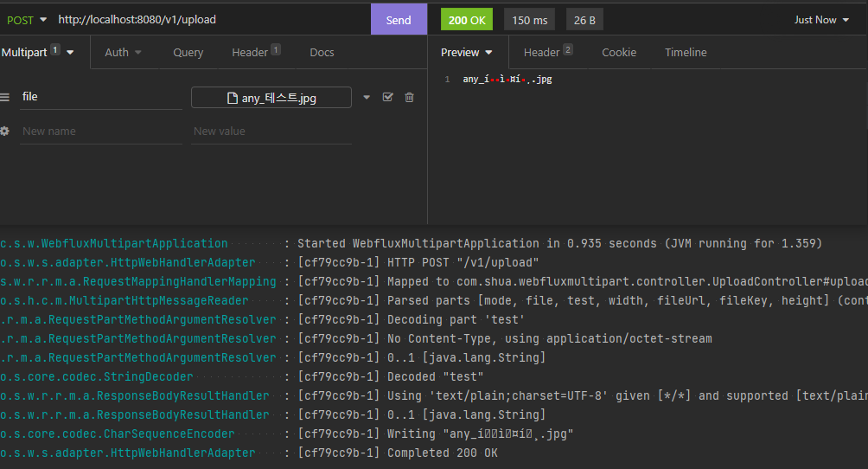Toggle the file row enabled checkbox
Viewport: 868px width, 469px height.
(x=387, y=97)
